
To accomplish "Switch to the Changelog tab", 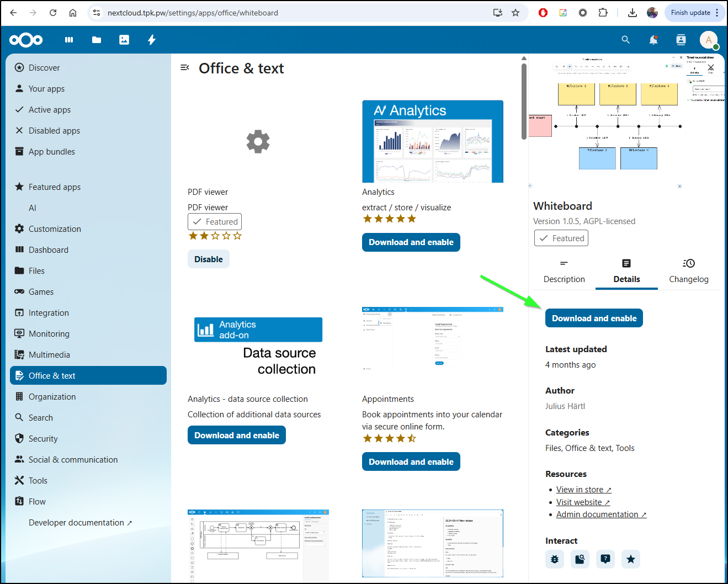I will click(689, 271).
